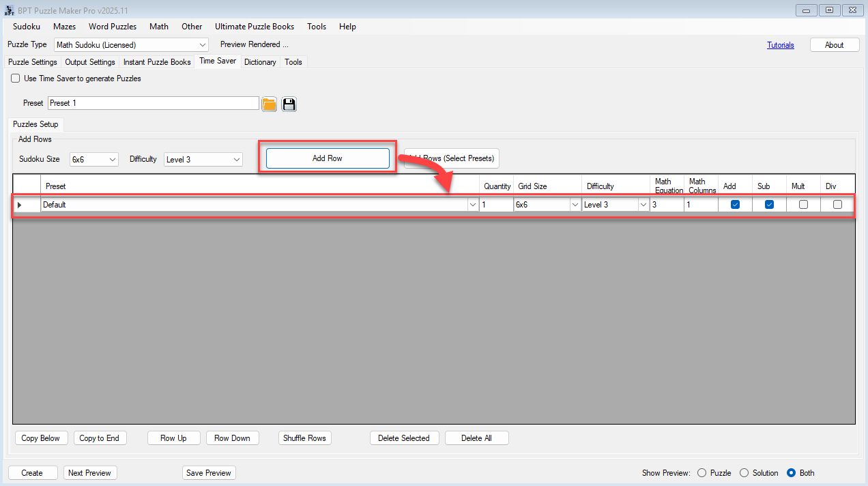The height and width of the screenshot is (486, 868).
Task: Enable Use Time Saver checkbox
Action: click(16, 78)
